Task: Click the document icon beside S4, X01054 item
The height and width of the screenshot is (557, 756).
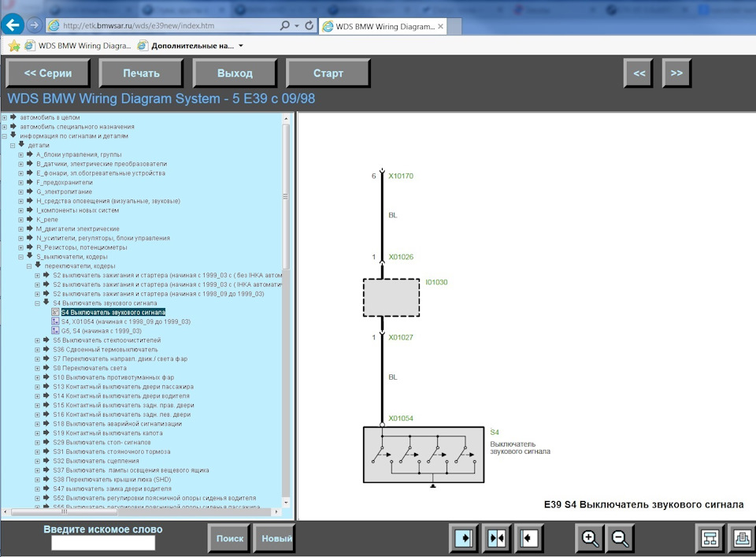Action: 55,321
